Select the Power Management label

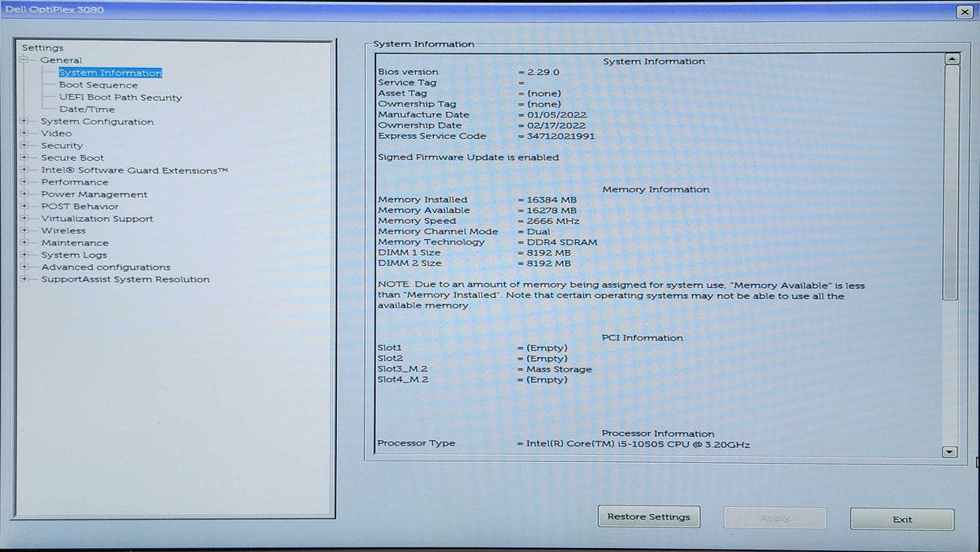coord(95,194)
